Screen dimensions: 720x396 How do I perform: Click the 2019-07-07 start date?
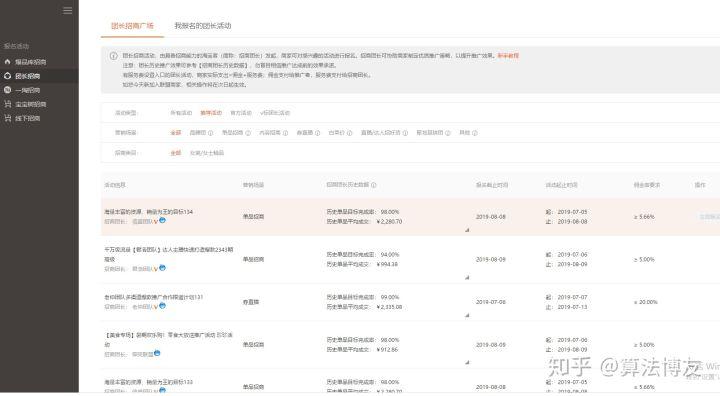[572, 297]
